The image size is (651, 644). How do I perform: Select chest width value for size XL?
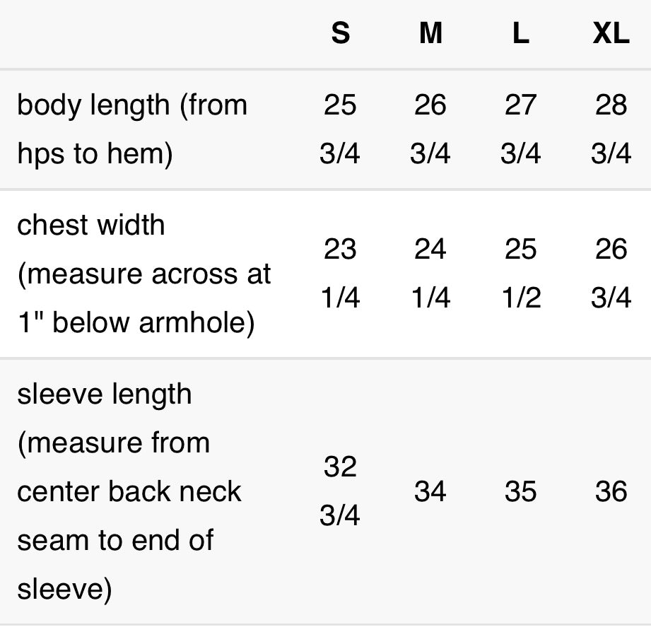coord(611,274)
